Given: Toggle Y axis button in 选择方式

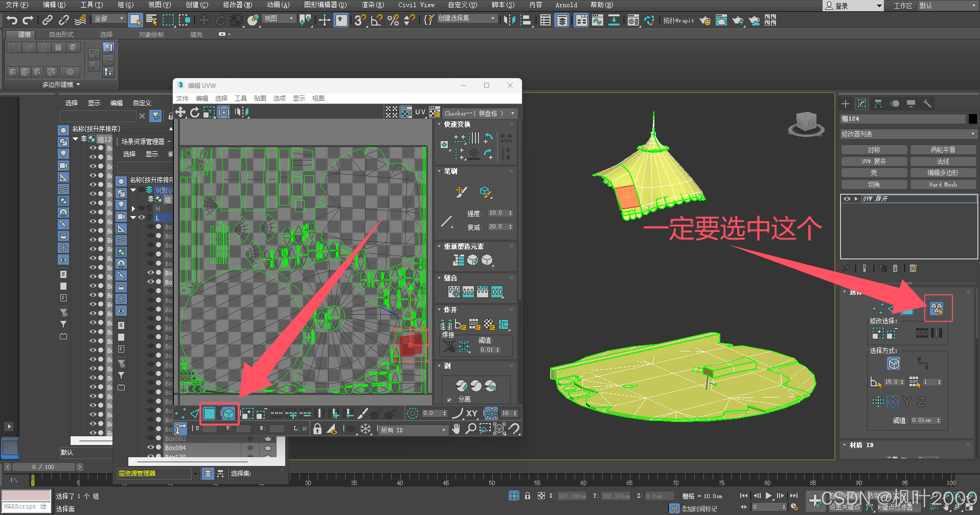Looking at the screenshot, I should [x=907, y=402].
